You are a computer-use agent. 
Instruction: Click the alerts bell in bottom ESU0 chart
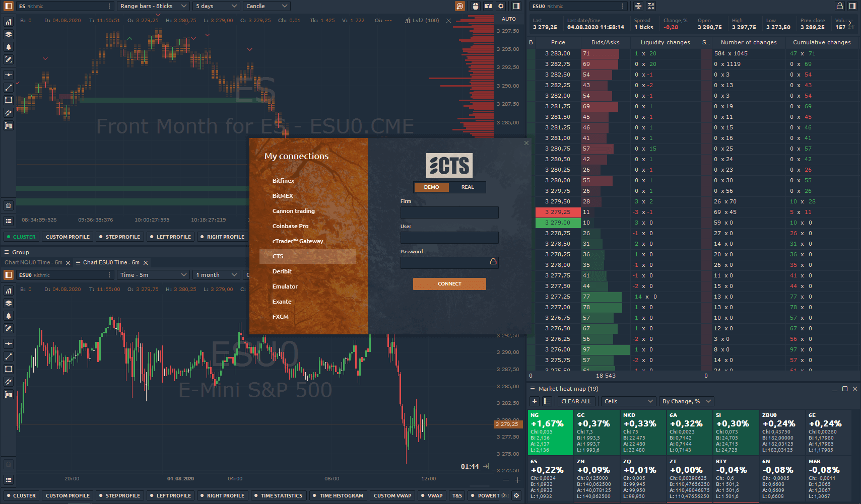(x=9, y=316)
